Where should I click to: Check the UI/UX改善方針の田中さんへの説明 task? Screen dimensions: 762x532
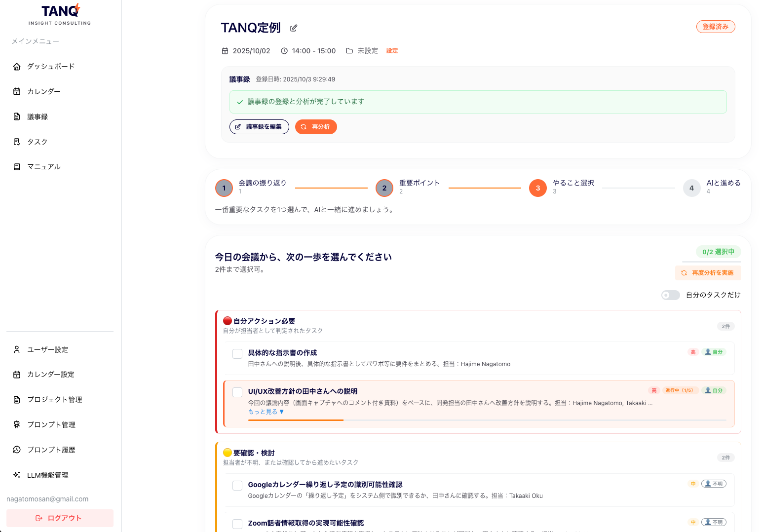(x=237, y=392)
